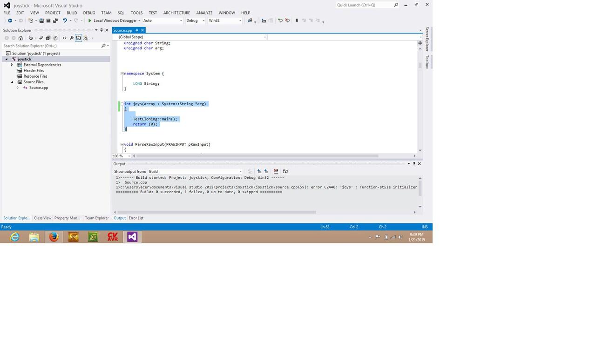Open the DEBUG menu
Screen dimensions: 596x364
(x=89, y=13)
